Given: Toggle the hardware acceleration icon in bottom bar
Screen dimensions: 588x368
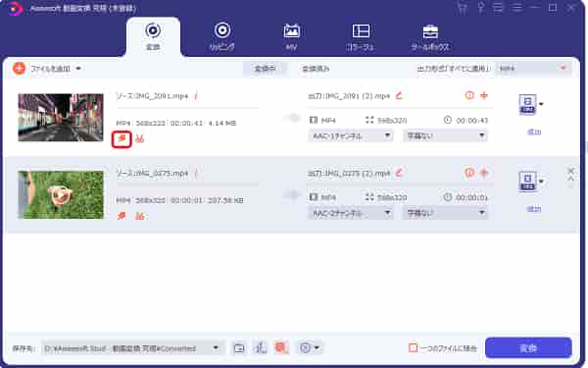Looking at the screenshot, I should 260,347.
